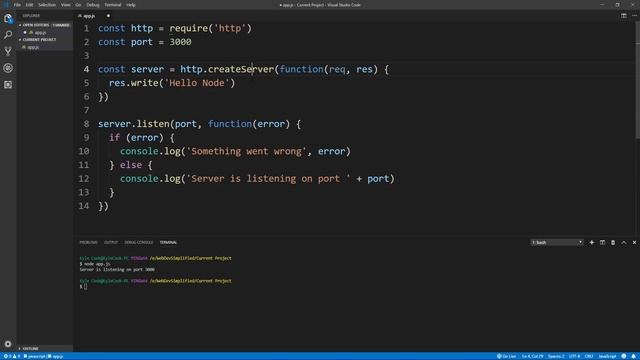Click 'Server is listening on port 3000' terminal output
The width and height of the screenshot is (640, 360).
(x=117, y=269)
